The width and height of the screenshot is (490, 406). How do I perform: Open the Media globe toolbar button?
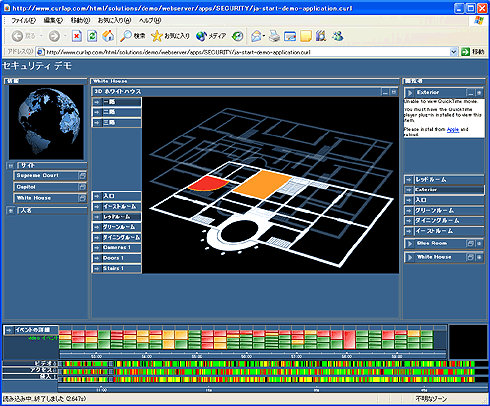click(x=211, y=36)
